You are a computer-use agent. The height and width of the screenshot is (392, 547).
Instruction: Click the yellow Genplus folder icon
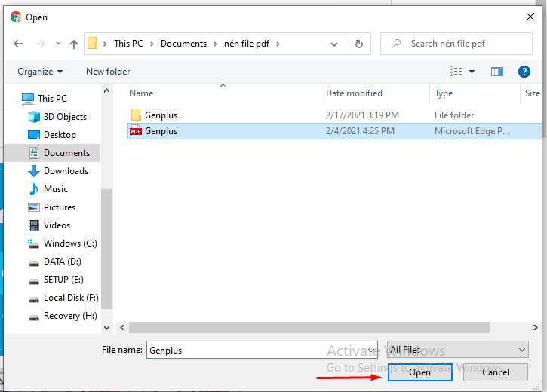pos(136,115)
